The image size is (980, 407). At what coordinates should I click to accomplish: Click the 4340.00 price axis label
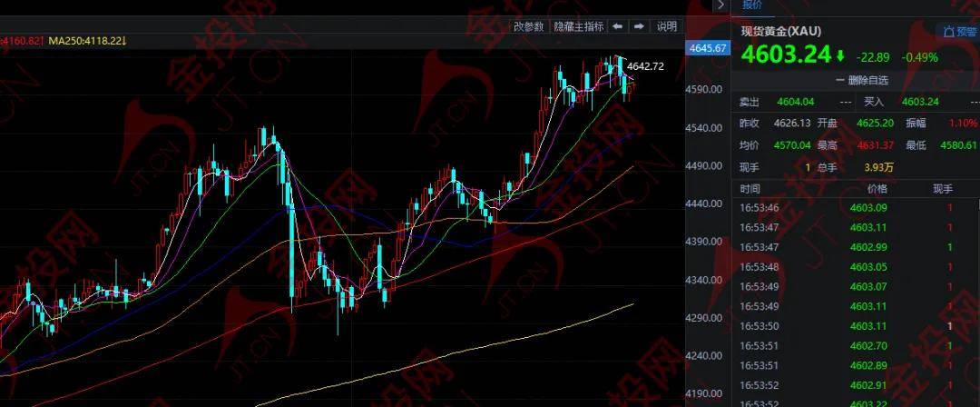tap(706, 279)
